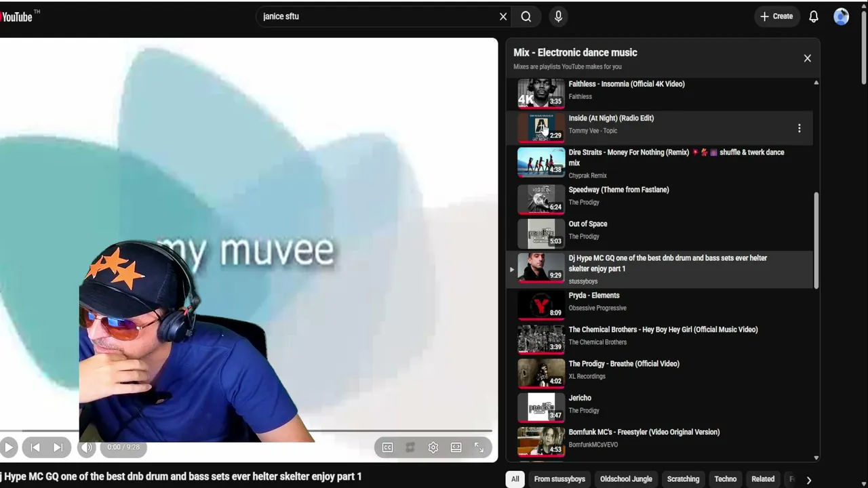The width and height of the screenshot is (868, 488).
Task: Open Pryda Elements thumbnail
Action: (541, 304)
